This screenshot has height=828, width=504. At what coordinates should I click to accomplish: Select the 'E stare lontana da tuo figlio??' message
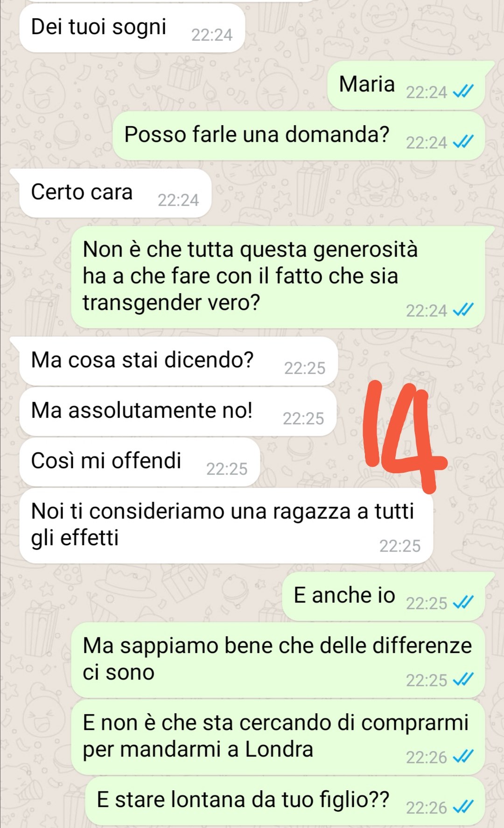(285, 801)
